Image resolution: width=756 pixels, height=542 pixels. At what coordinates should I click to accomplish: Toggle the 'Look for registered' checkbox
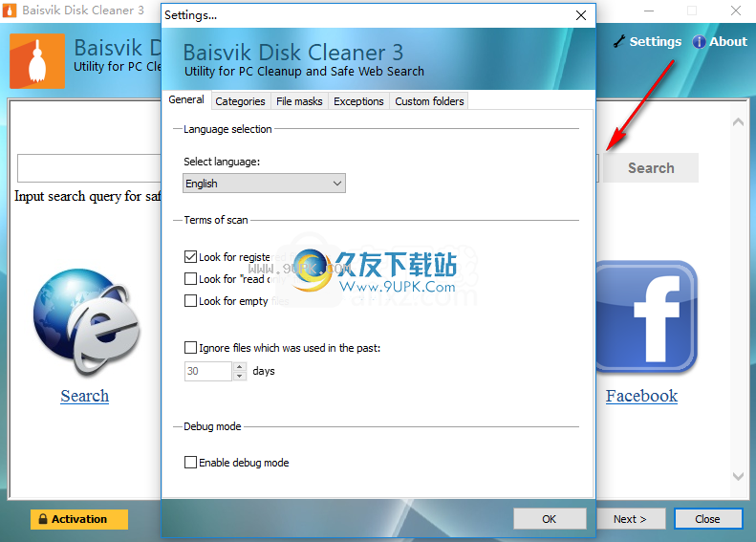click(x=190, y=257)
